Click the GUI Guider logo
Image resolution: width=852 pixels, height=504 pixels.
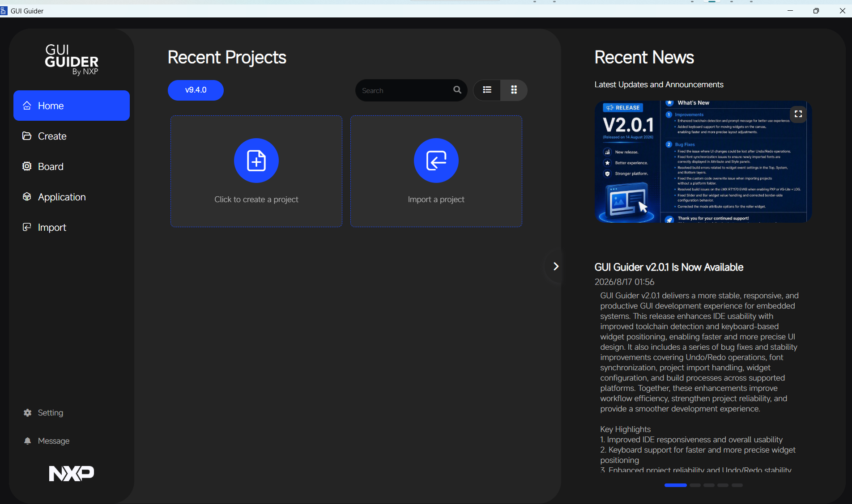72,60
